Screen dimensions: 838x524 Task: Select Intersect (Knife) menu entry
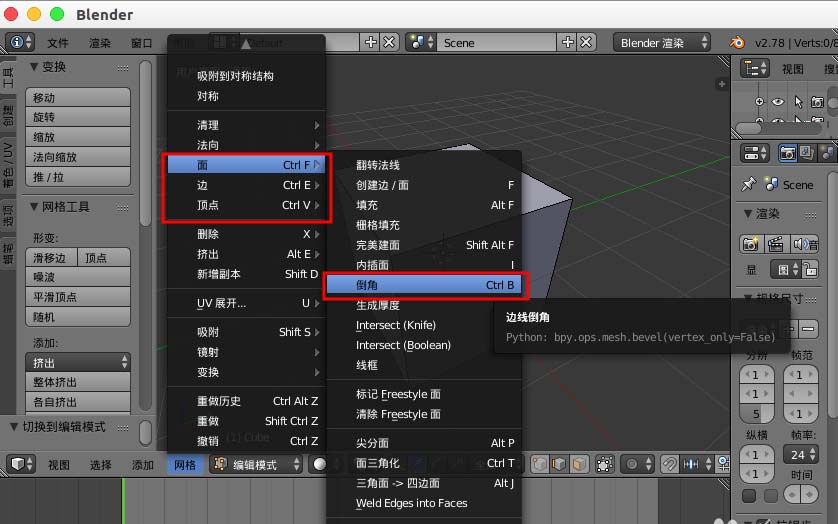point(424,325)
